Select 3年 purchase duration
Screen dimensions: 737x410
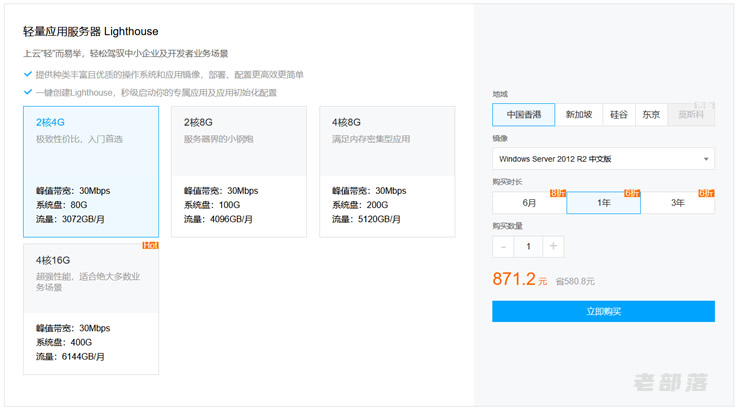click(x=678, y=203)
